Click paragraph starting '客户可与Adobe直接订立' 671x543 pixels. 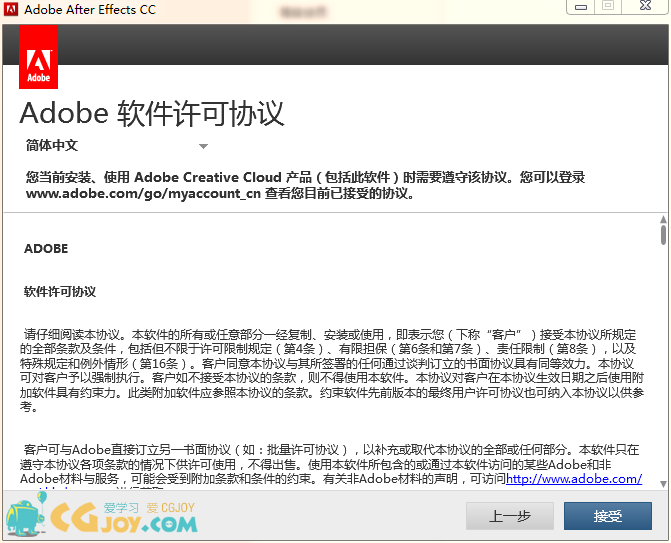330,466
